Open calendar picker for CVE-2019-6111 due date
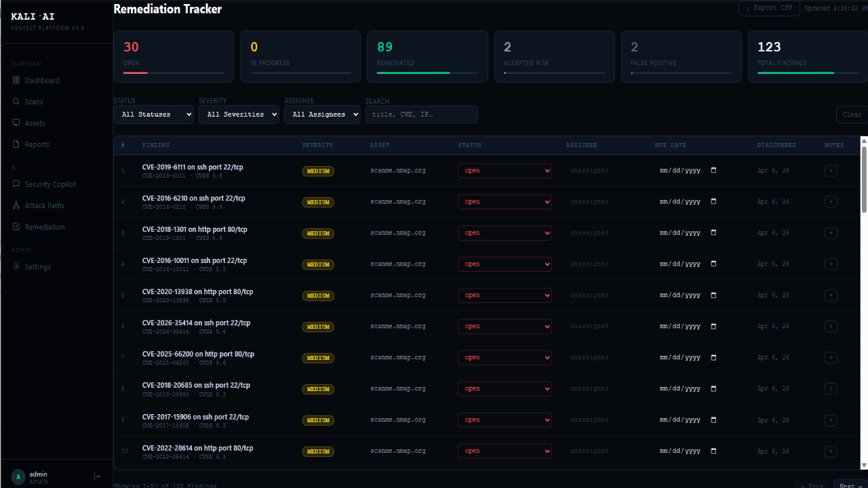This screenshot has width=868, height=488. click(713, 170)
